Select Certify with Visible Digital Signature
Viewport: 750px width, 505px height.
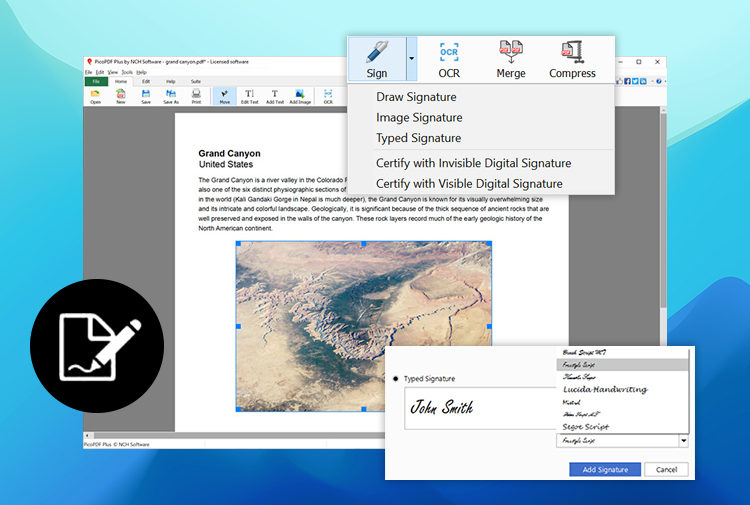click(x=469, y=184)
